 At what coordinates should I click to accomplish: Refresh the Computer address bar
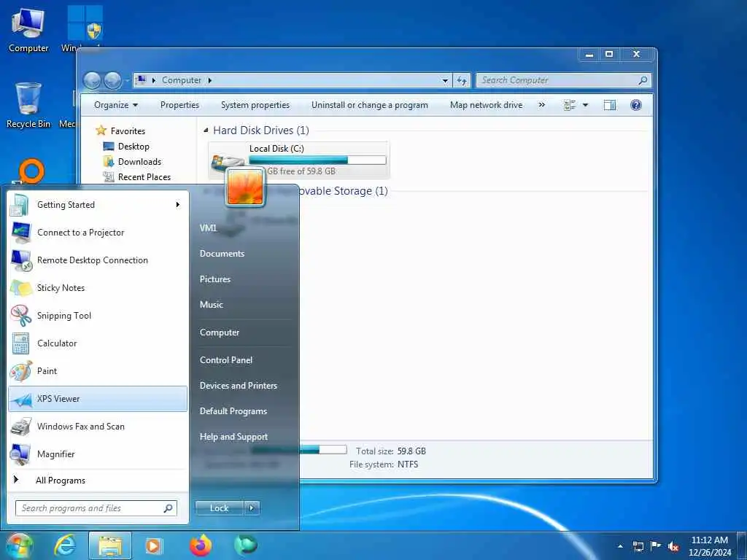(x=462, y=80)
